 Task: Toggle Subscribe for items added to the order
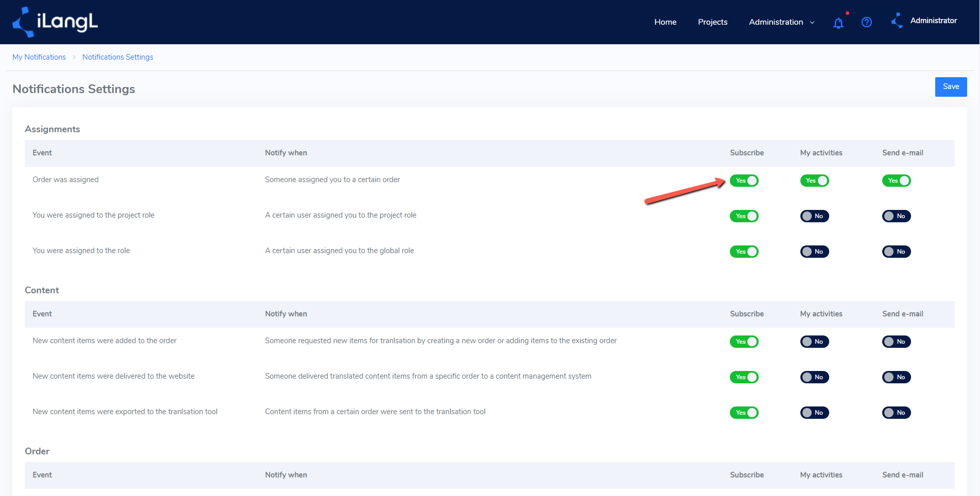coord(744,342)
